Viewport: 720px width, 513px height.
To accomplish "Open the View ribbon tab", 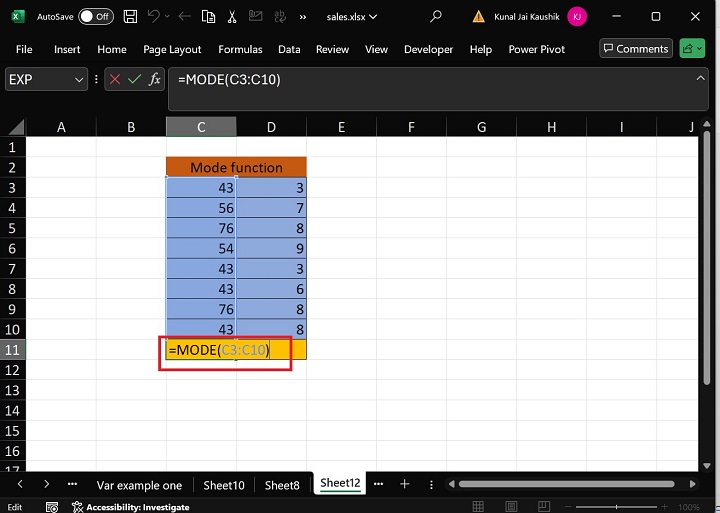I will tap(376, 49).
